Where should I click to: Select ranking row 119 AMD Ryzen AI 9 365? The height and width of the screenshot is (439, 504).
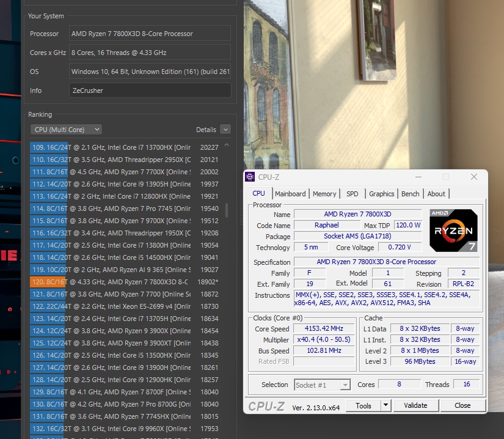[x=125, y=270]
